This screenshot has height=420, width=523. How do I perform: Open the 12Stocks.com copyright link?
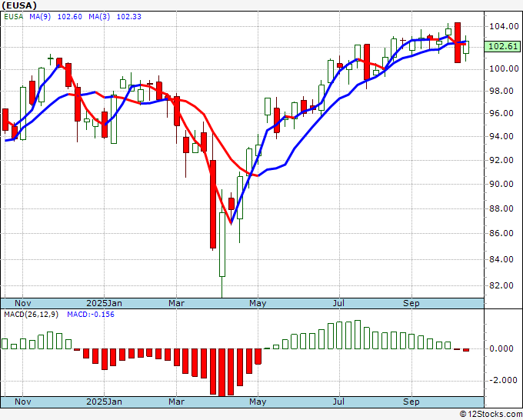(x=491, y=414)
